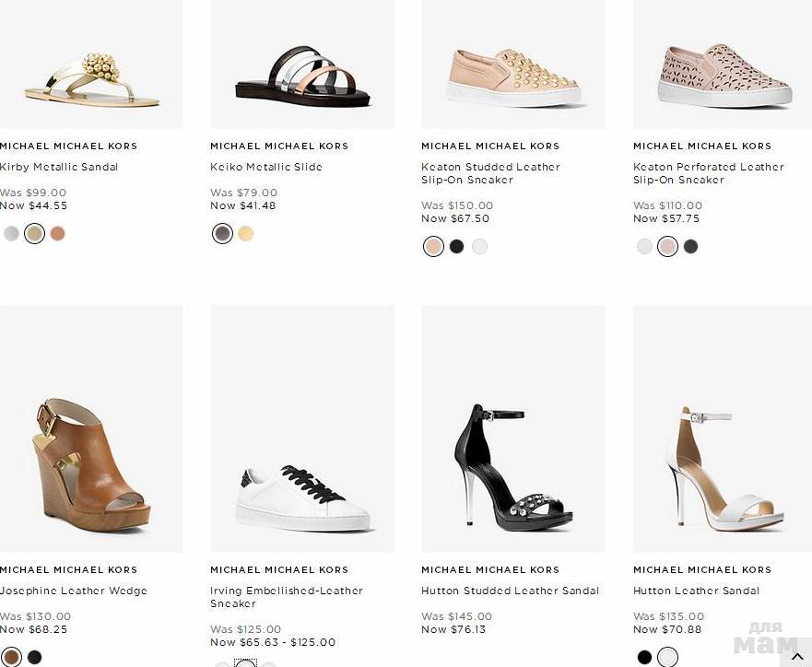Select silver swatch for Kirby Metallic Sandal
The image size is (812, 667).
pyautogui.click(x=11, y=234)
